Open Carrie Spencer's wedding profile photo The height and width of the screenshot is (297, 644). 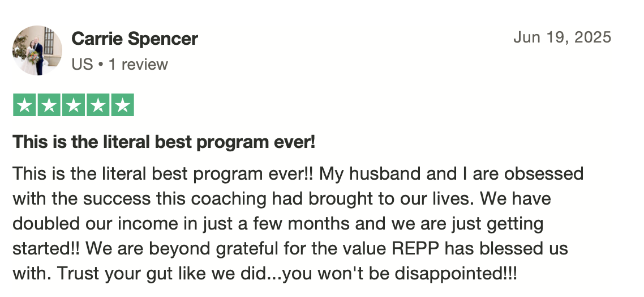click(x=37, y=50)
